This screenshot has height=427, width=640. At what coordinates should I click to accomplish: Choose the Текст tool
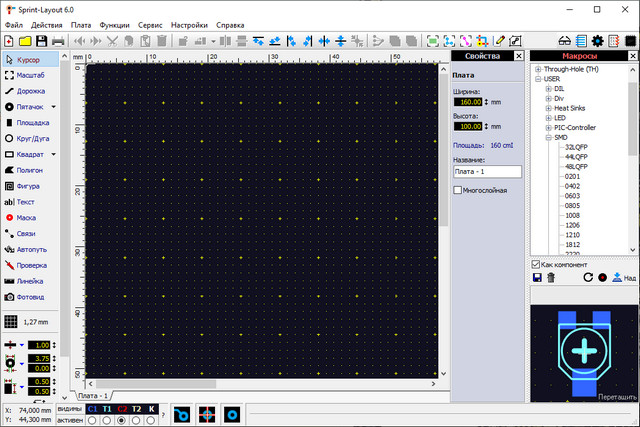26,202
